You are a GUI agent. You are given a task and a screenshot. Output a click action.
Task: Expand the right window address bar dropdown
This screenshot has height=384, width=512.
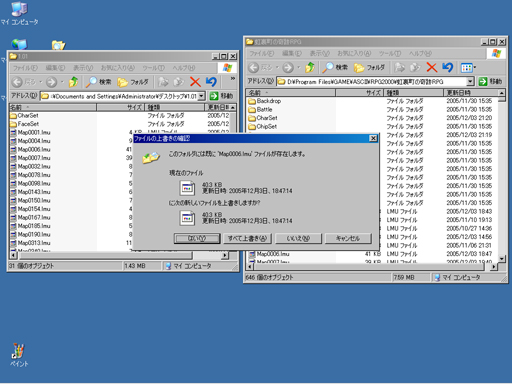tap(470, 81)
